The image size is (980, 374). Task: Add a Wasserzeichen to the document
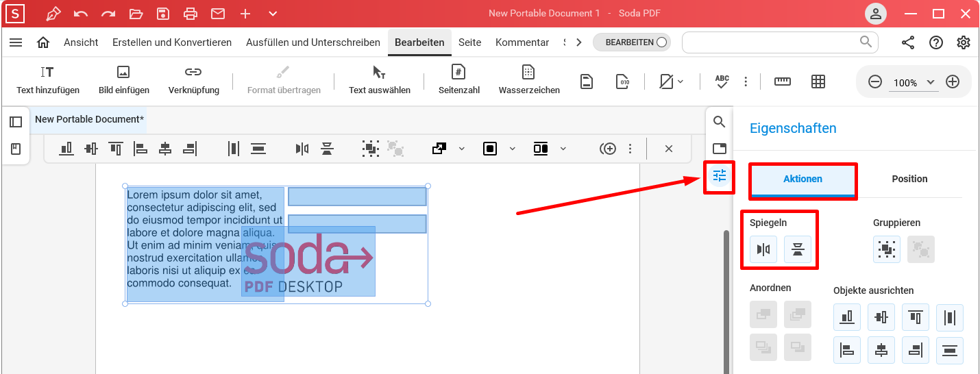(x=528, y=80)
